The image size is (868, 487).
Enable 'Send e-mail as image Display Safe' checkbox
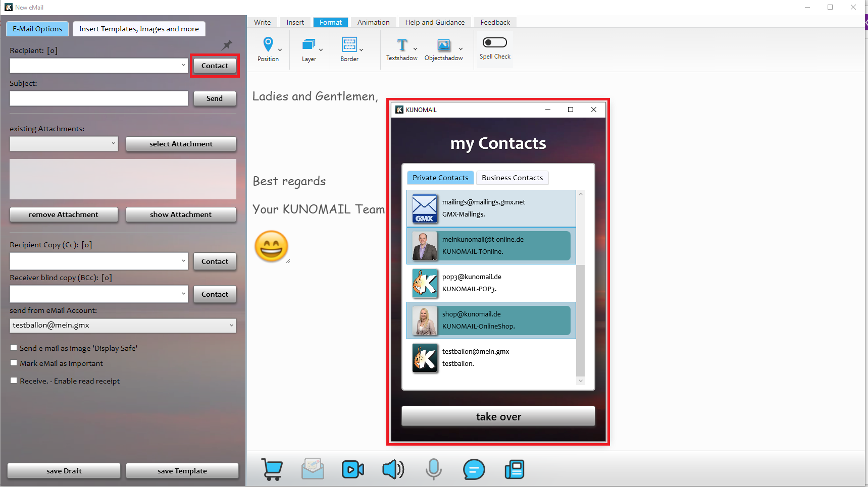(14, 348)
